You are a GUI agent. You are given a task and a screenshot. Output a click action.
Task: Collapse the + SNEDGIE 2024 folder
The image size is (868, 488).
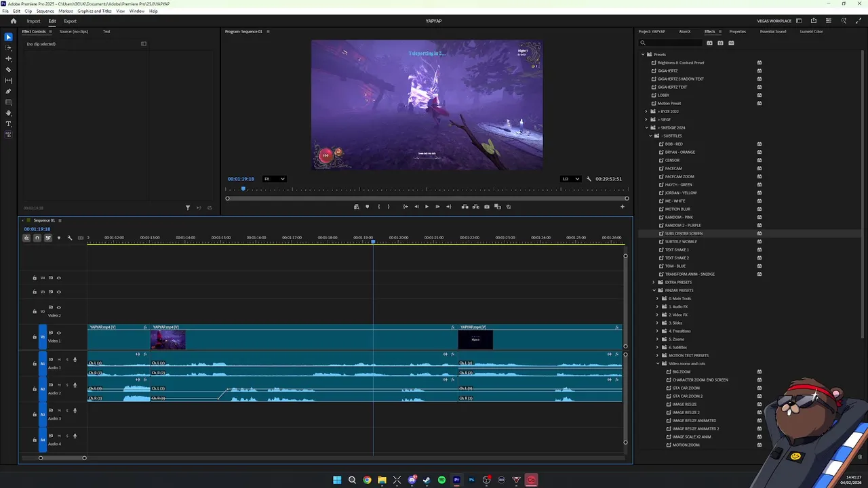[646, 127]
